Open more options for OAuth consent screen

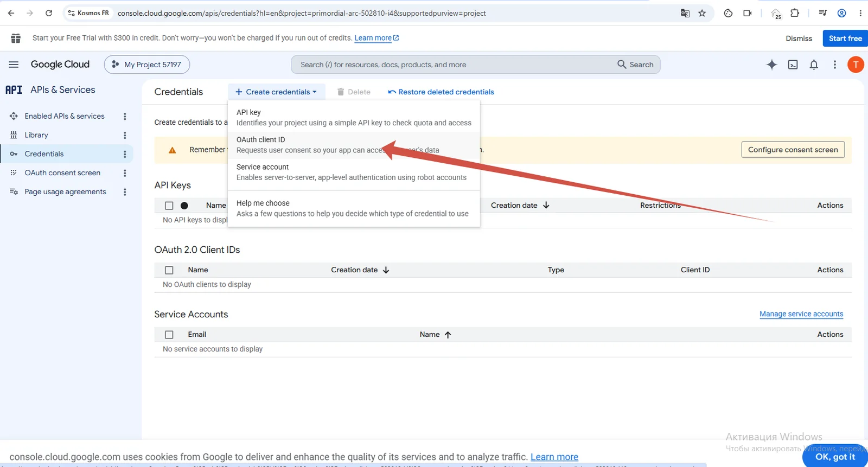125,173
